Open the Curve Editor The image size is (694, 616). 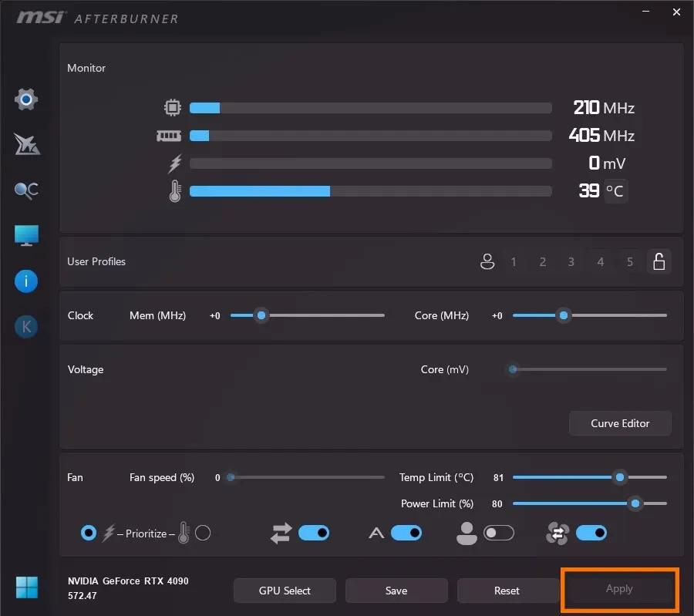[620, 423]
